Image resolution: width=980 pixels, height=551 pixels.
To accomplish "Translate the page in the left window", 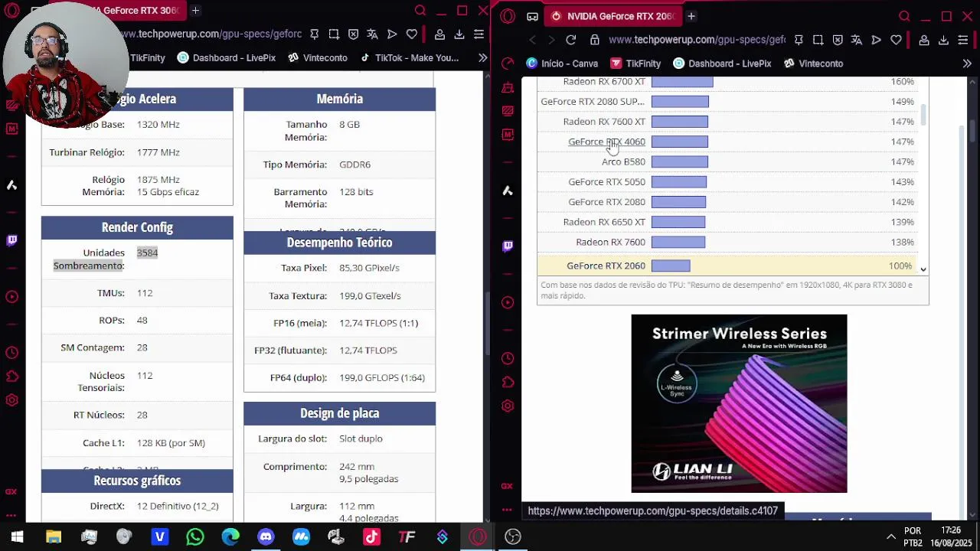I will click(372, 34).
